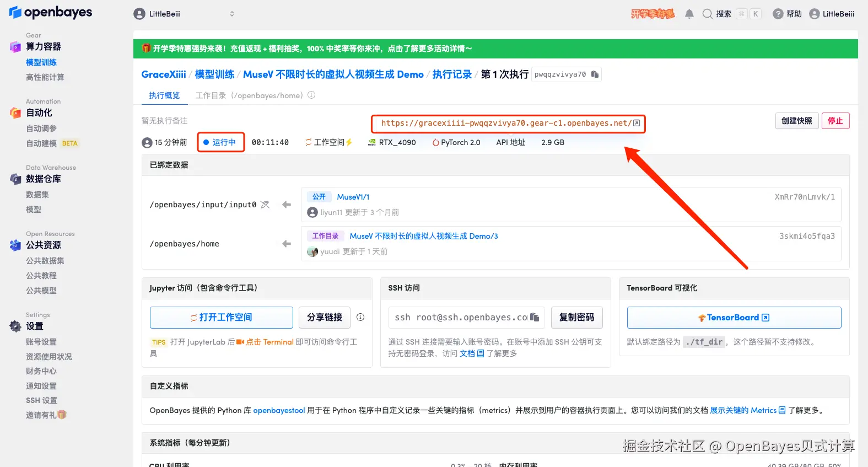
Task: Open 公共模型 in sidebar
Action: [41, 291]
